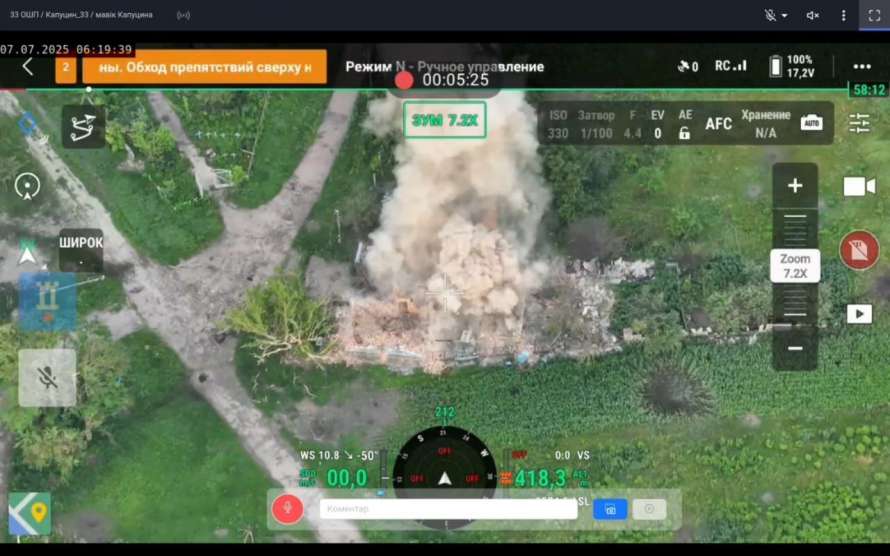The height and width of the screenshot is (556, 890).
Task: Open the orange warning count badge '2'
Action: (66, 68)
